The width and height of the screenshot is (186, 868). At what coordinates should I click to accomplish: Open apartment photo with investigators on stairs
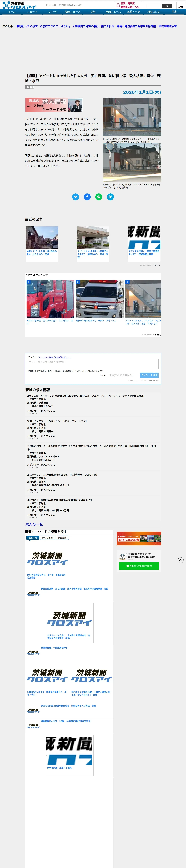coord(132,117)
